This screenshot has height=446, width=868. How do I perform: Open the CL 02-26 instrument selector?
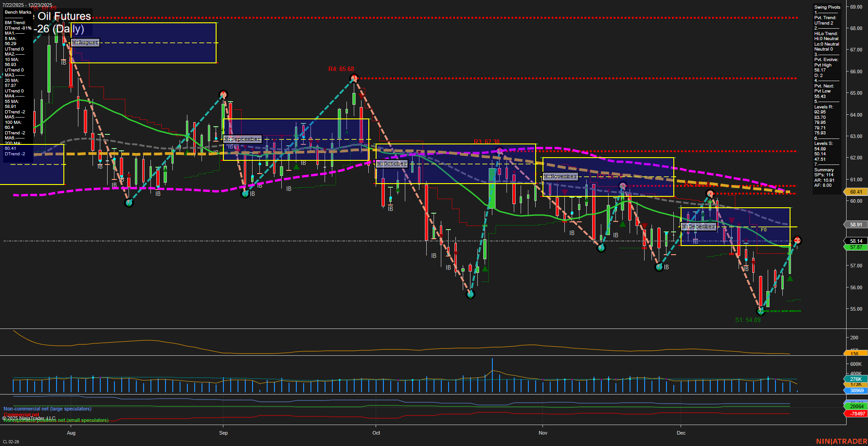point(12,441)
